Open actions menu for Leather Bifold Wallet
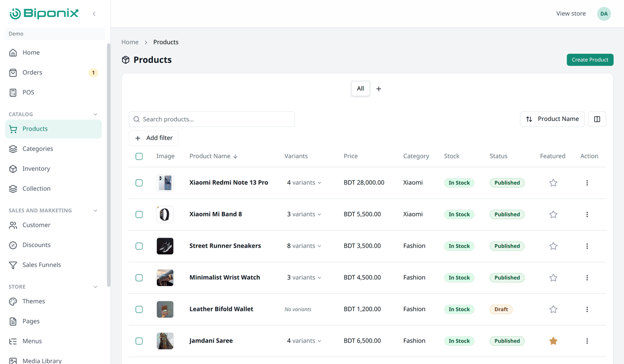The height and width of the screenshot is (364, 624). [x=587, y=309]
